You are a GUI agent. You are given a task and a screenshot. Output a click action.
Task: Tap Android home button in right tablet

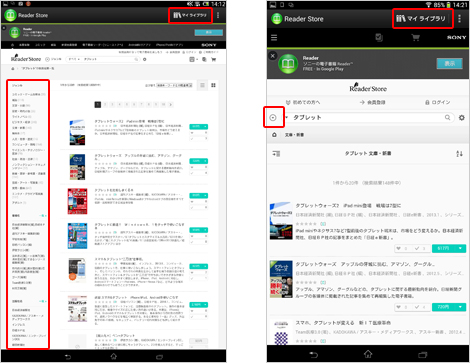[368, 354]
